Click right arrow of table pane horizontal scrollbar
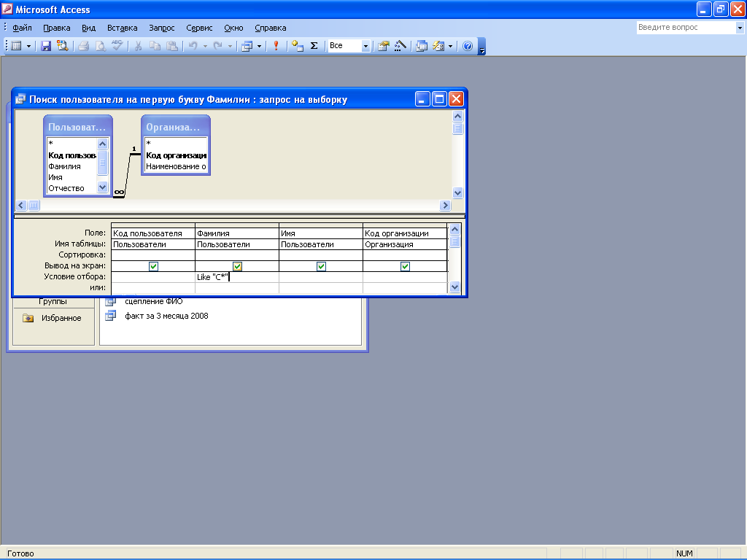 click(445, 205)
